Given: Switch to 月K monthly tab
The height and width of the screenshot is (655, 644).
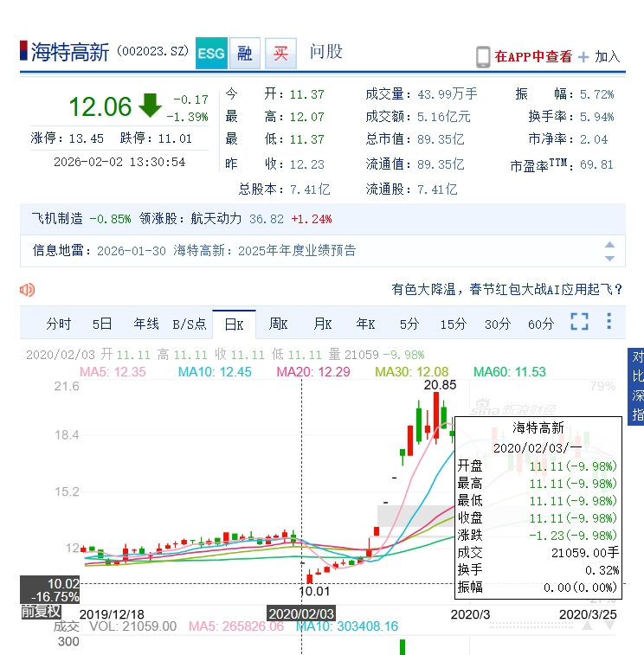Looking at the screenshot, I should pos(322,324).
